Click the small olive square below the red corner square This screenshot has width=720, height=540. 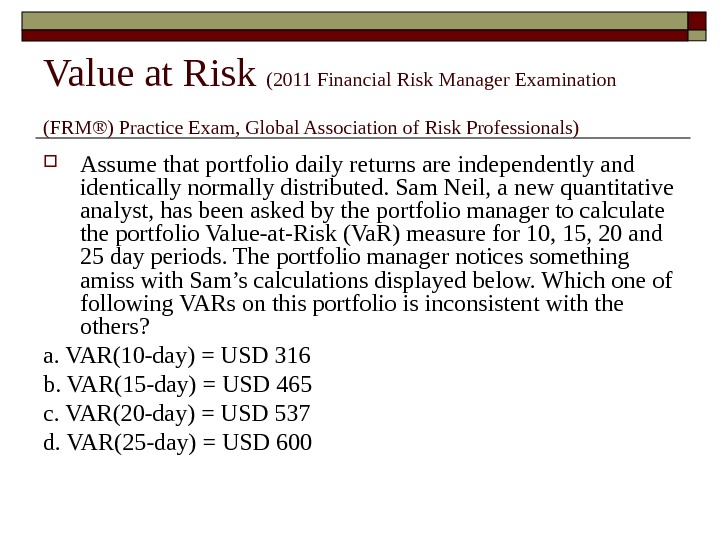pos(696,38)
